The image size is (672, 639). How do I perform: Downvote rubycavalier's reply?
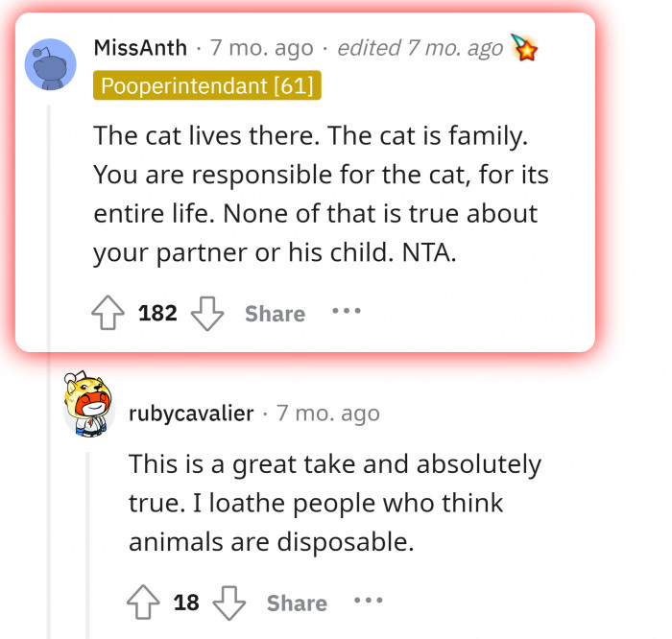(229, 603)
